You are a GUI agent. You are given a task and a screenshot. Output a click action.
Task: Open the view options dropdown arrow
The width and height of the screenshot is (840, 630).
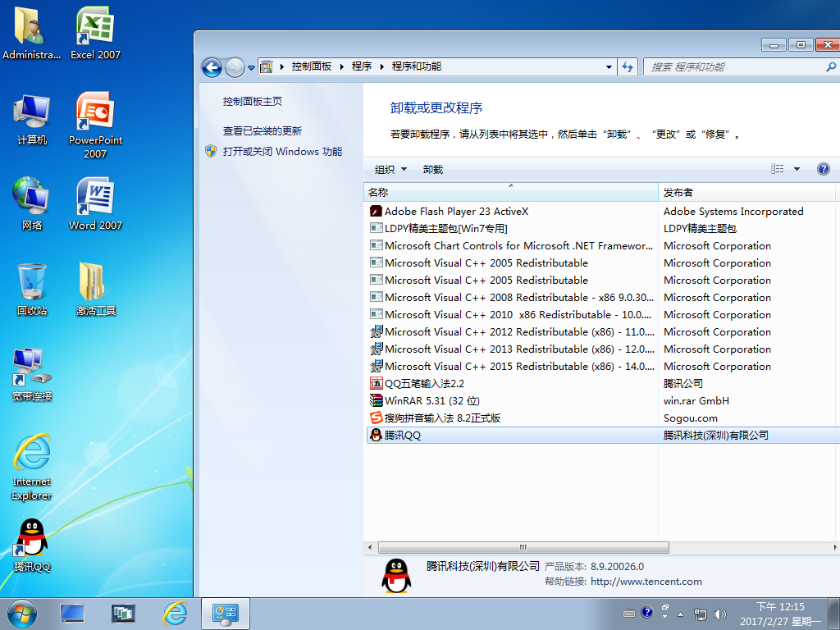click(797, 169)
